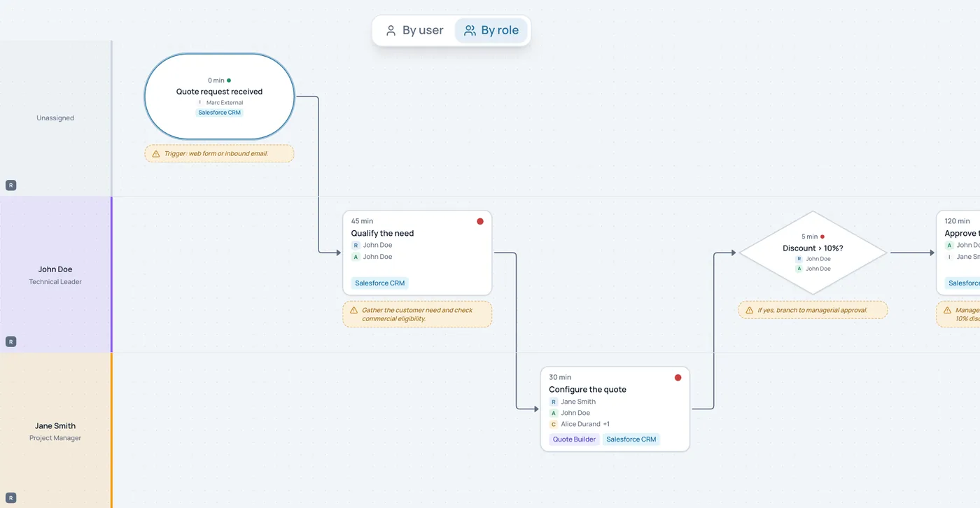The height and width of the screenshot is (508, 980).
Task: Click the red status dot on the Discount decision
Action: pos(822,237)
